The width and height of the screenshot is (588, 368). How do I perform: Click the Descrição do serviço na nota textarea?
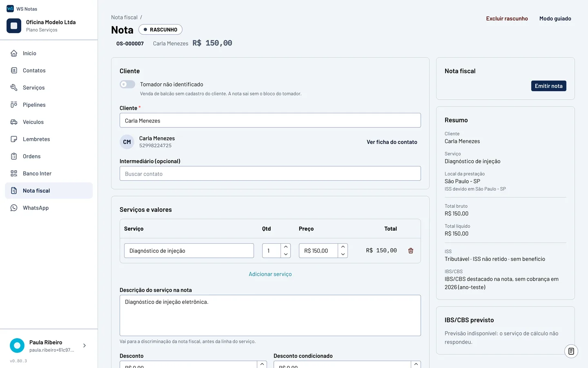point(270,315)
